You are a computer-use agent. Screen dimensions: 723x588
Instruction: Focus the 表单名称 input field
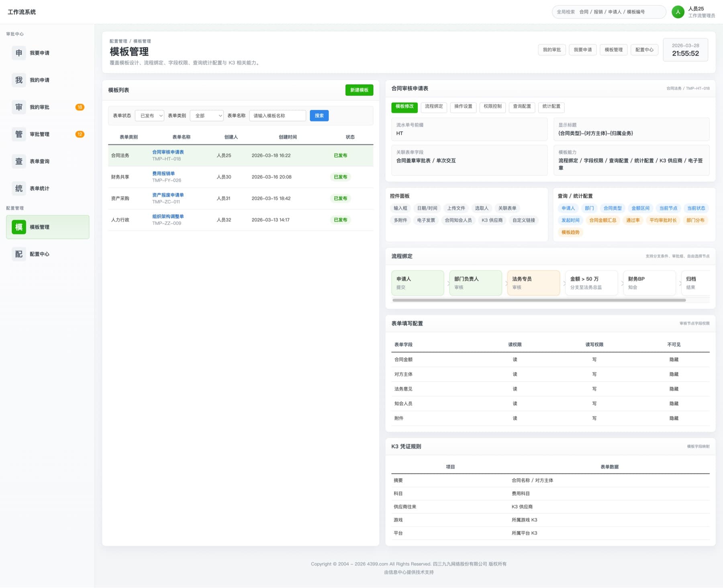pyautogui.click(x=278, y=116)
